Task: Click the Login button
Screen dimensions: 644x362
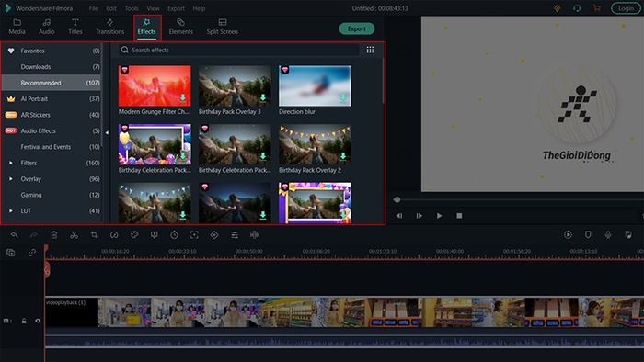Action: click(x=626, y=8)
